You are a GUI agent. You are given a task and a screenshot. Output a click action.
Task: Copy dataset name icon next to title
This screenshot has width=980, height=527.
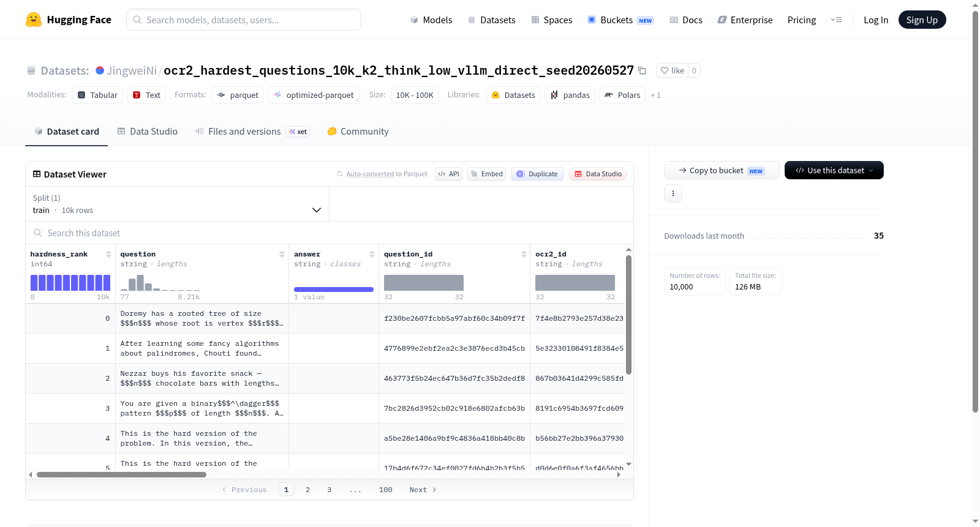point(642,70)
